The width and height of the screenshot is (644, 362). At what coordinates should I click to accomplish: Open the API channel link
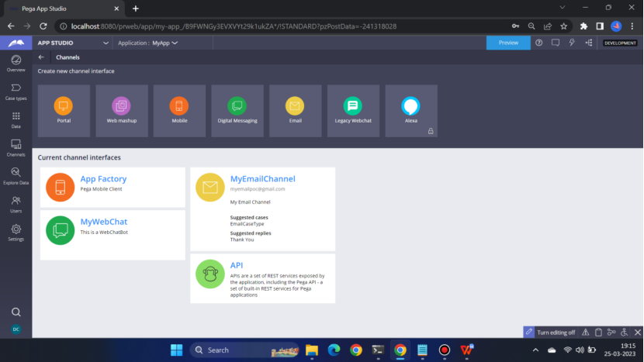pyautogui.click(x=237, y=265)
